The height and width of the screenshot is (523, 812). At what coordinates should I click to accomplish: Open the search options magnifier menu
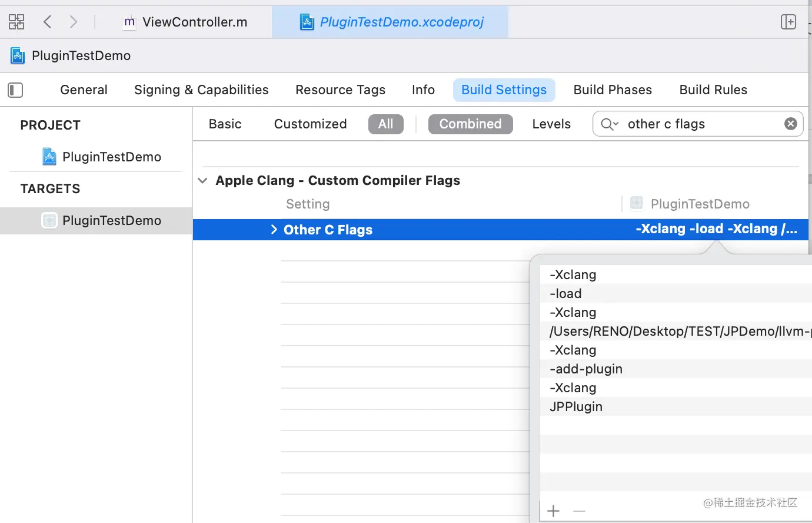[610, 124]
